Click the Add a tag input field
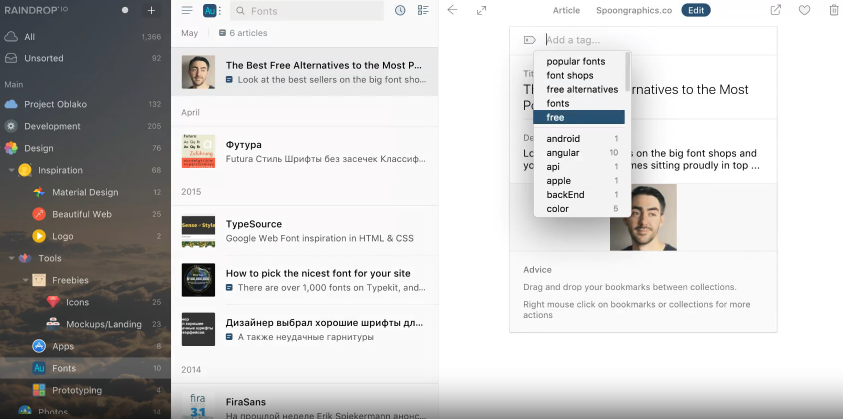The height and width of the screenshot is (419, 843). [657, 40]
